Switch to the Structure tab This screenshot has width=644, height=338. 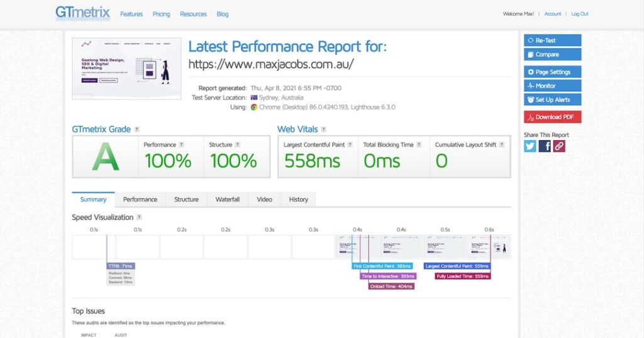pos(186,200)
